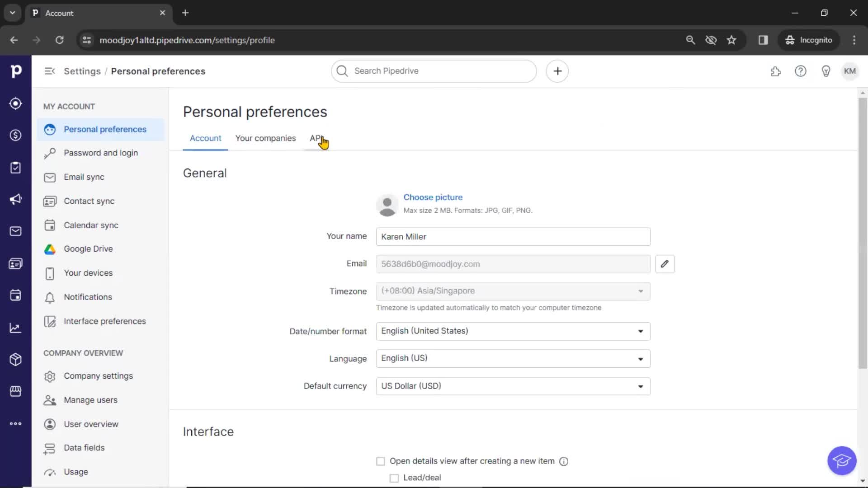Click the Deals icon in sidebar
The height and width of the screenshot is (488, 868).
point(15,135)
